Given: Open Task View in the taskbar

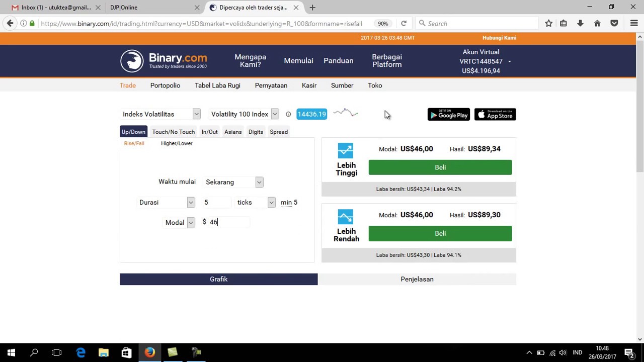Looking at the screenshot, I should point(56,352).
